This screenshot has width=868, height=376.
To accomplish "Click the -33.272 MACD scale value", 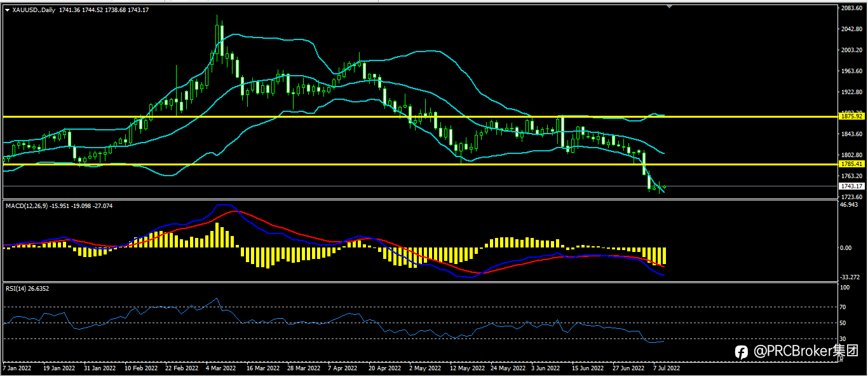I will coord(850,277).
